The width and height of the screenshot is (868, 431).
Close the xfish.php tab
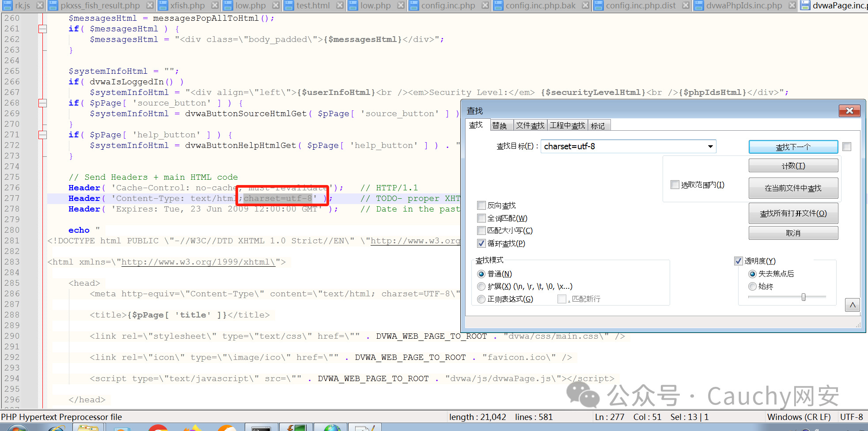215,5
